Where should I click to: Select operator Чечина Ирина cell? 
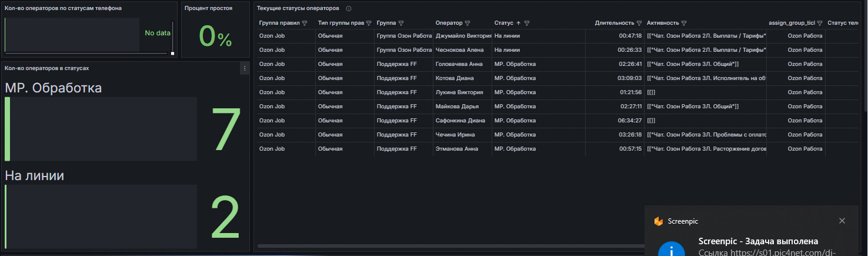point(463,135)
